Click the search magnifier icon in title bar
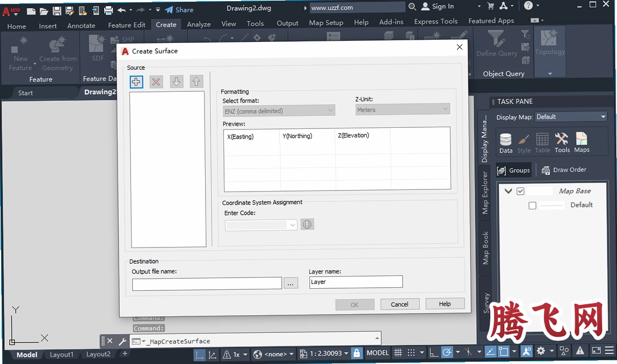Image resolution: width=617 pixels, height=364 pixels. click(x=412, y=6)
